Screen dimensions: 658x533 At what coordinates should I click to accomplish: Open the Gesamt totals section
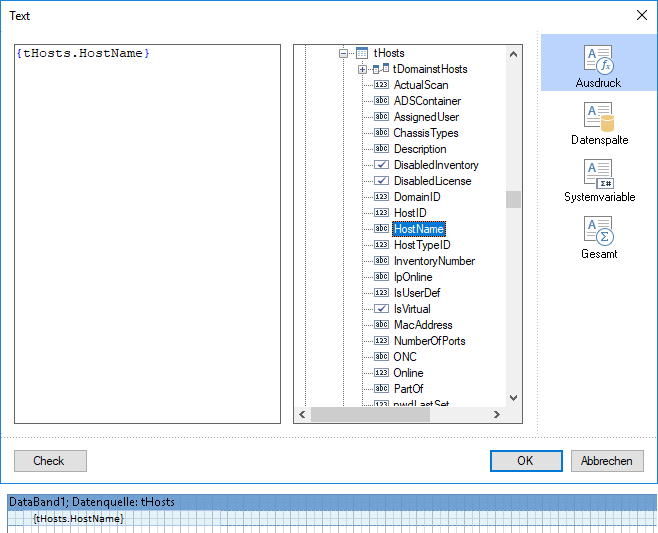(599, 238)
